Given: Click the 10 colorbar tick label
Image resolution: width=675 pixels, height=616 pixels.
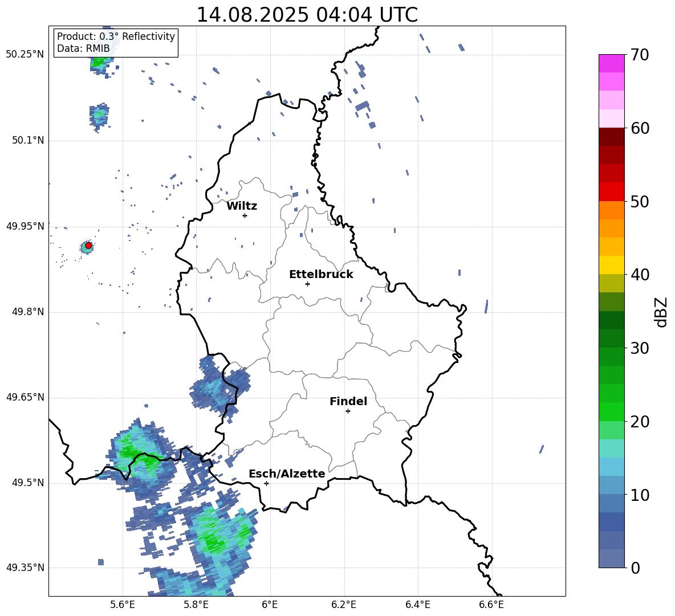Looking at the screenshot, I should pos(640,495).
